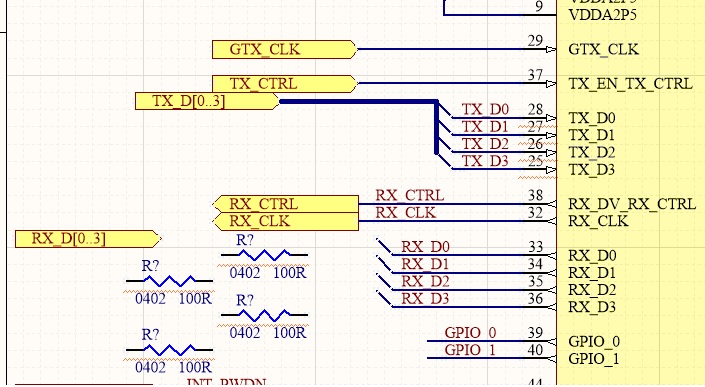The height and width of the screenshot is (387, 705).
Task: Click pin name TX_EN_TX_CTRL on the IC
Action: click(x=631, y=84)
